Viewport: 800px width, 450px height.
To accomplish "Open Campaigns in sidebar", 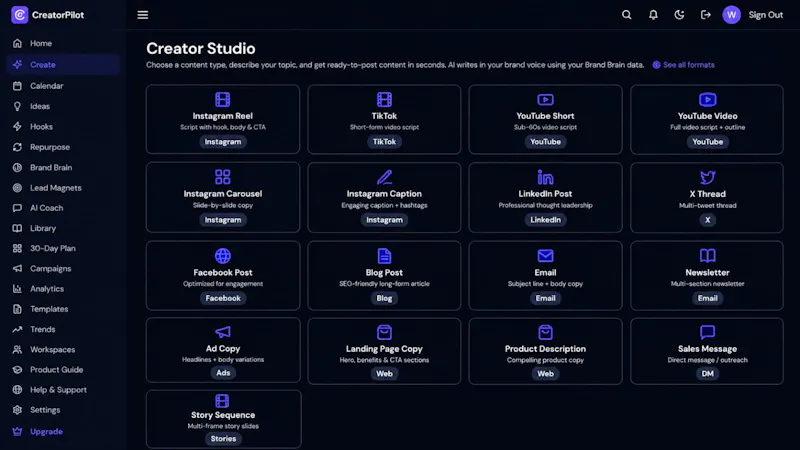I will [x=63, y=268].
